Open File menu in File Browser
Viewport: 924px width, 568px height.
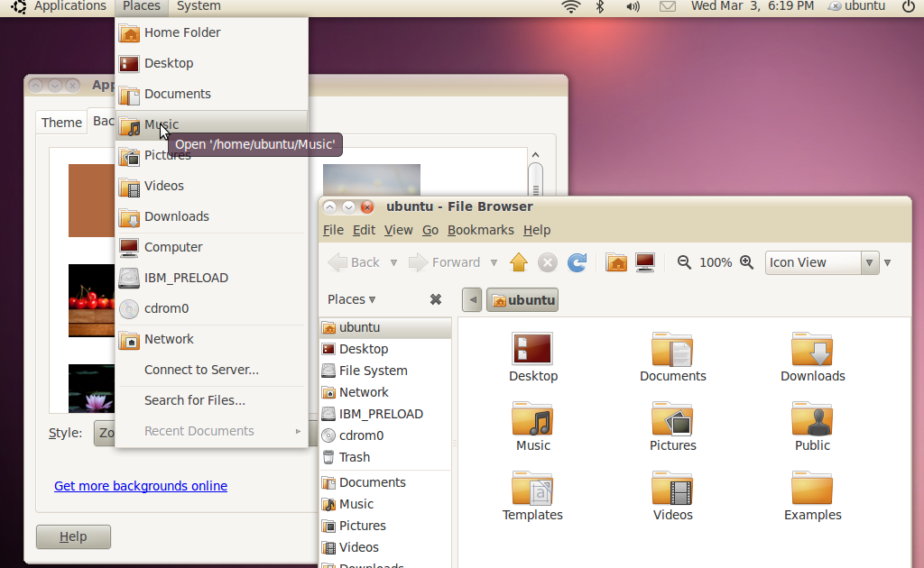333,230
